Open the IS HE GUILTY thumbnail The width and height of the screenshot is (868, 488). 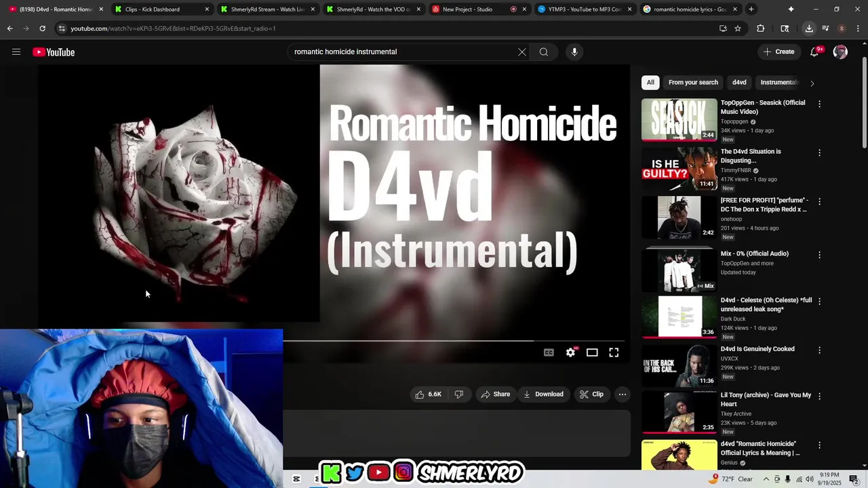coord(679,169)
